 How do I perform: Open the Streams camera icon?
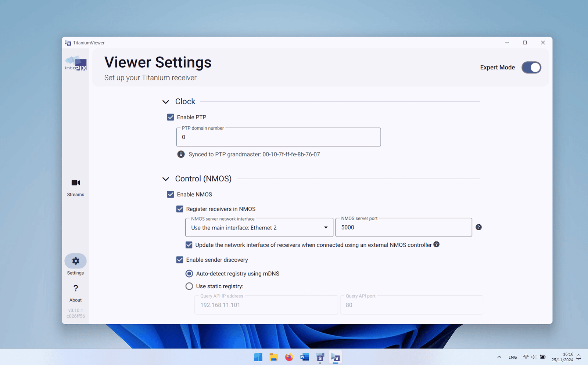(x=76, y=183)
